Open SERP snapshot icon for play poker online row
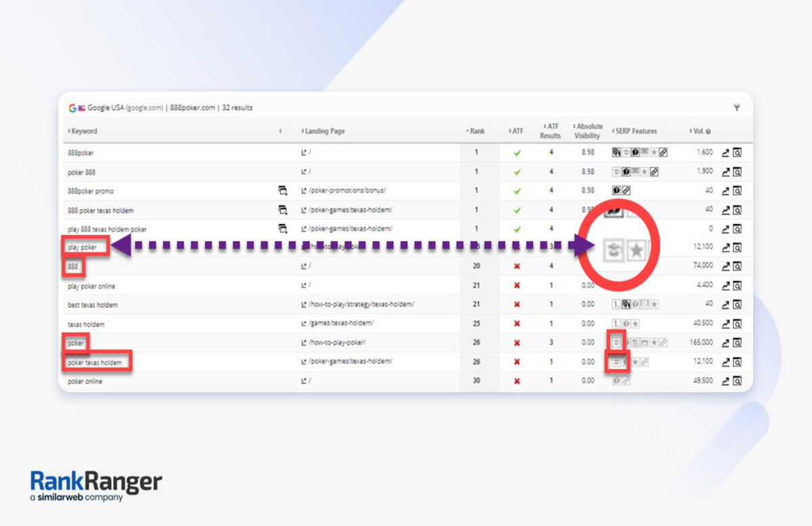 737,286
